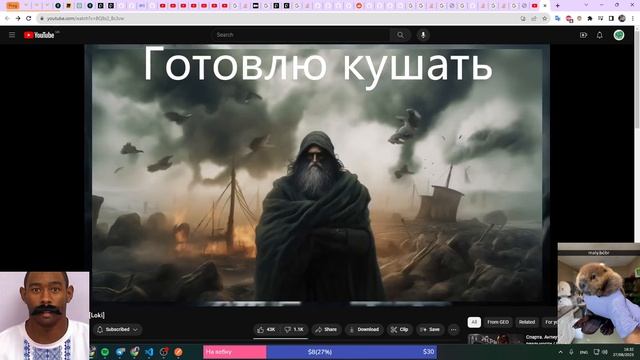Click the youtube.com address bar

pyautogui.click(x=278, y=18)
